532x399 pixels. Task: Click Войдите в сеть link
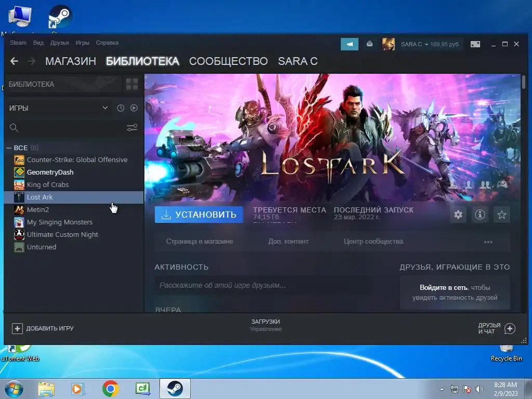[444, 288]
